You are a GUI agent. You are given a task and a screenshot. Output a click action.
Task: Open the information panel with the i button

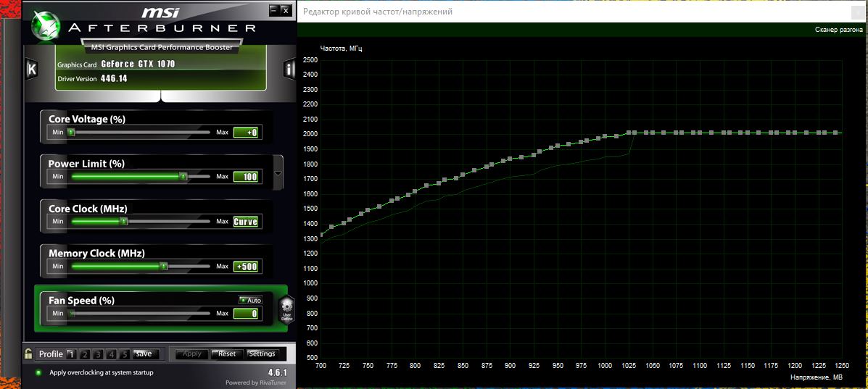tap(289, 69)
